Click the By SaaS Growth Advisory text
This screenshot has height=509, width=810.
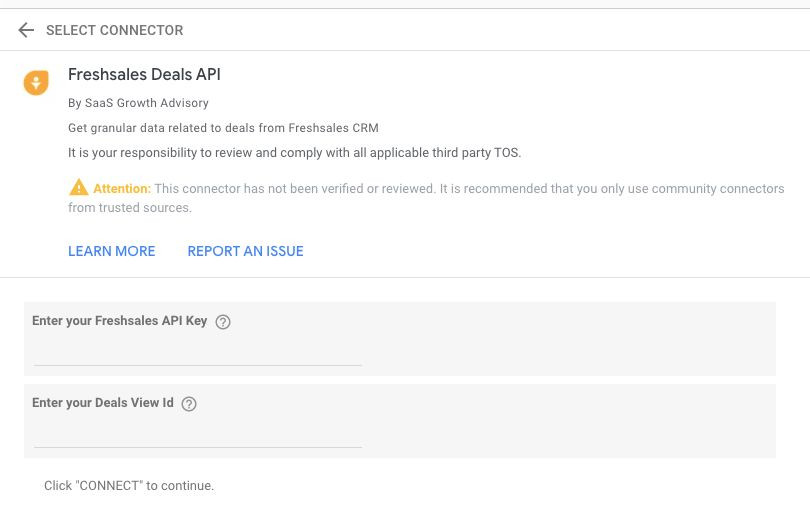click(138, 103)
